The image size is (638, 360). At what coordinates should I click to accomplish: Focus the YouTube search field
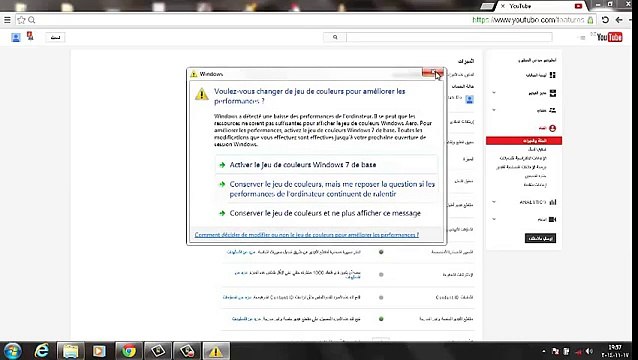[x=449, y=37]
